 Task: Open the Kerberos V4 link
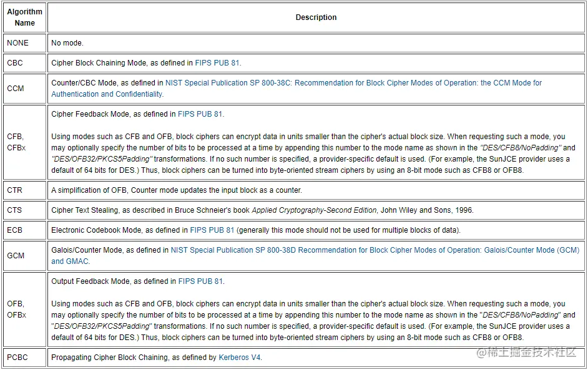pos(240,358)
